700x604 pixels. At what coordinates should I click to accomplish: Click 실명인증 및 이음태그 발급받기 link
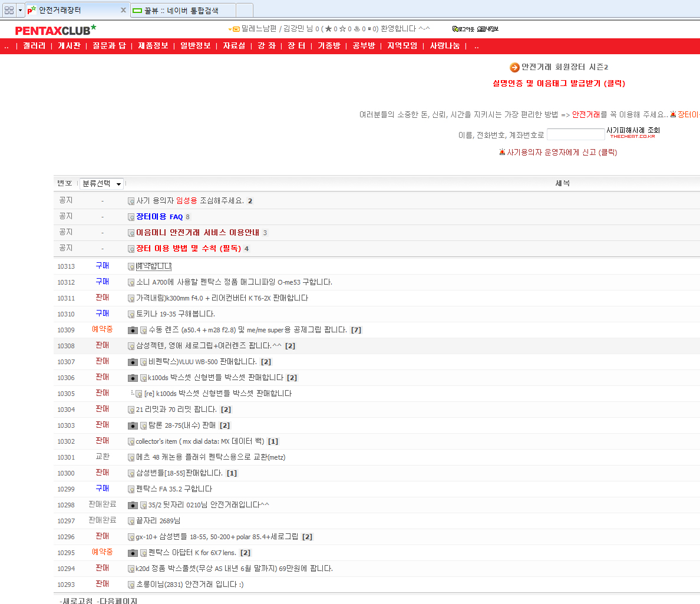[x=559, y=84]
